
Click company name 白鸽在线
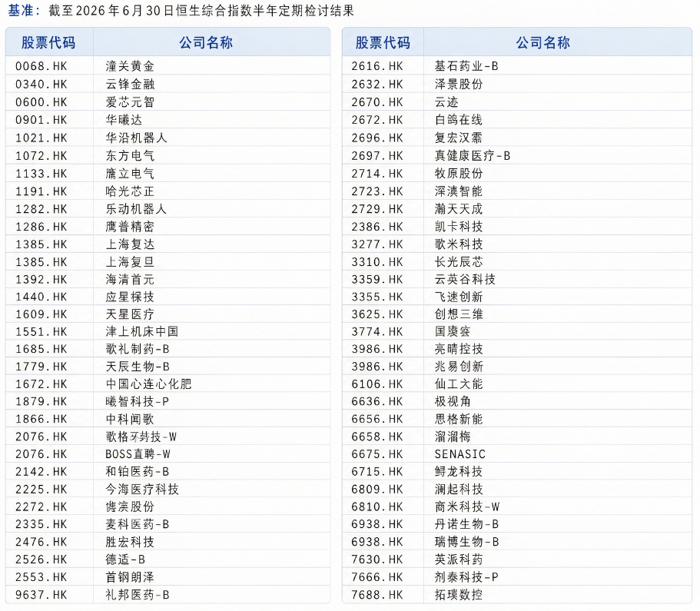(x=459, y=120)
